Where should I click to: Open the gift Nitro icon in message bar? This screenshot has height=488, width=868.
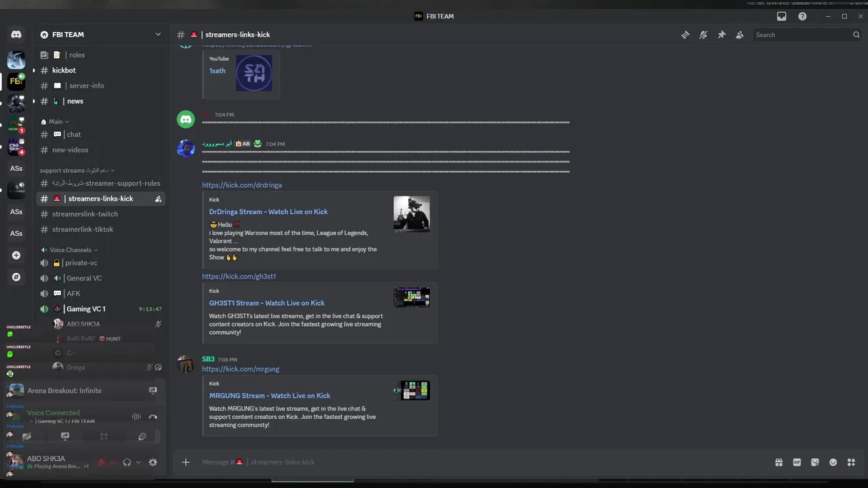pyautogui.click(x=779, y=462)
